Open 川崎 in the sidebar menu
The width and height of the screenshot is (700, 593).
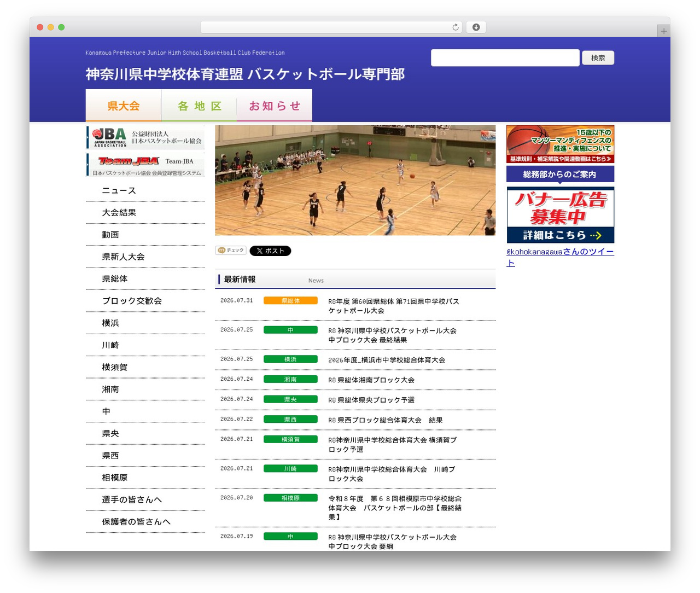coord(145,345)
